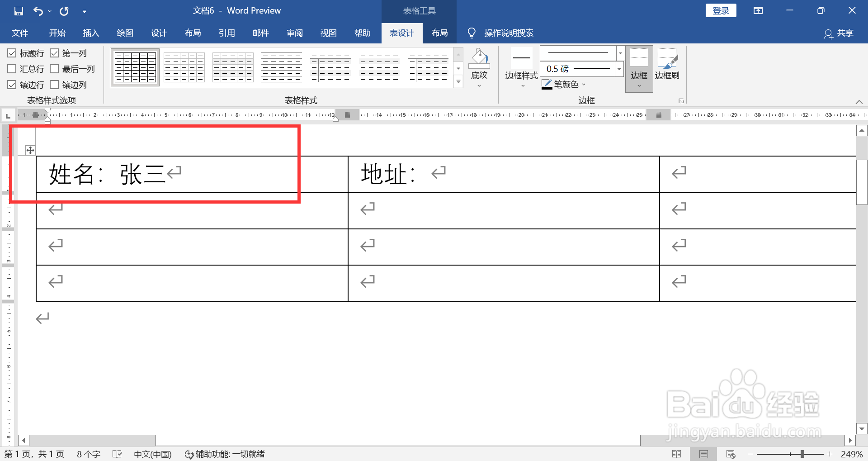Select the first plain table style thumbnail
Viewport: 868px width, 461px height.
135,67
